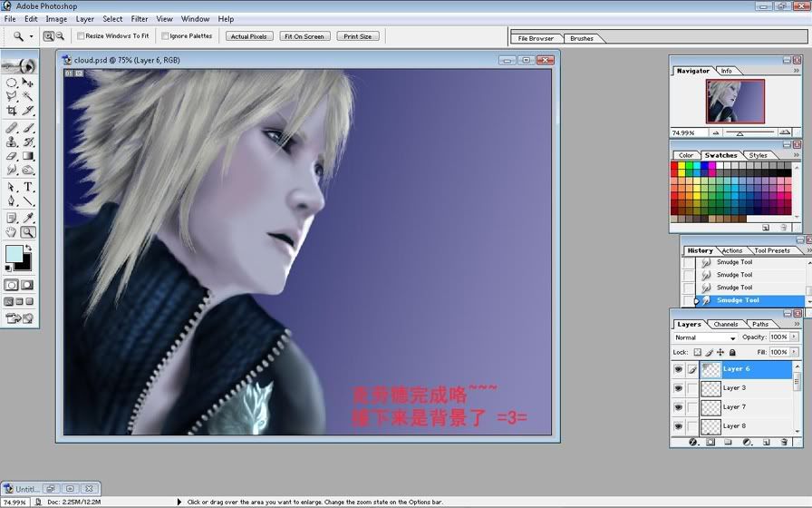Screen dimensions: 812x508
Task: Select the Healing Brush tool
Action: 11,128
